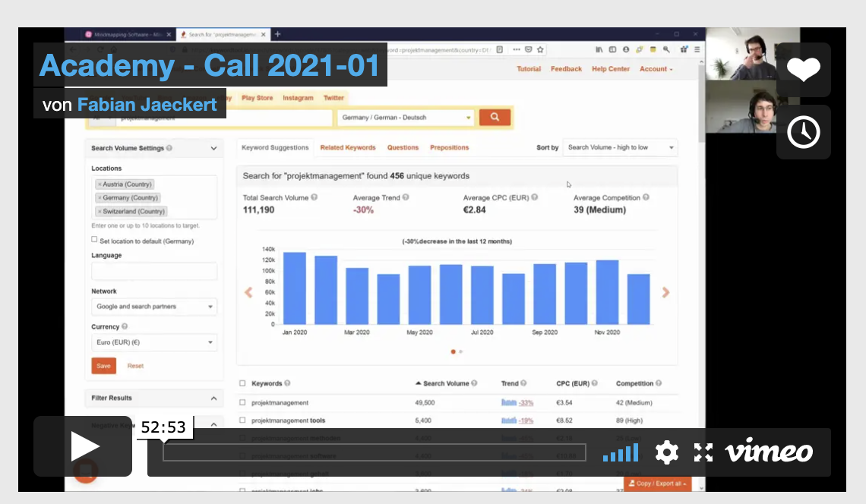
Task: Select the Play Store platform tab
Action: [258, 98]
